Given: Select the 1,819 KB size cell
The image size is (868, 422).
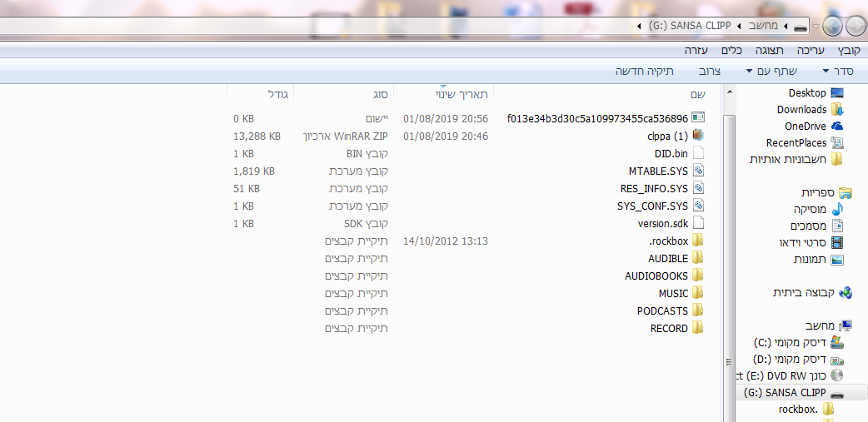Looking at the screenshot, I should 255,171.
